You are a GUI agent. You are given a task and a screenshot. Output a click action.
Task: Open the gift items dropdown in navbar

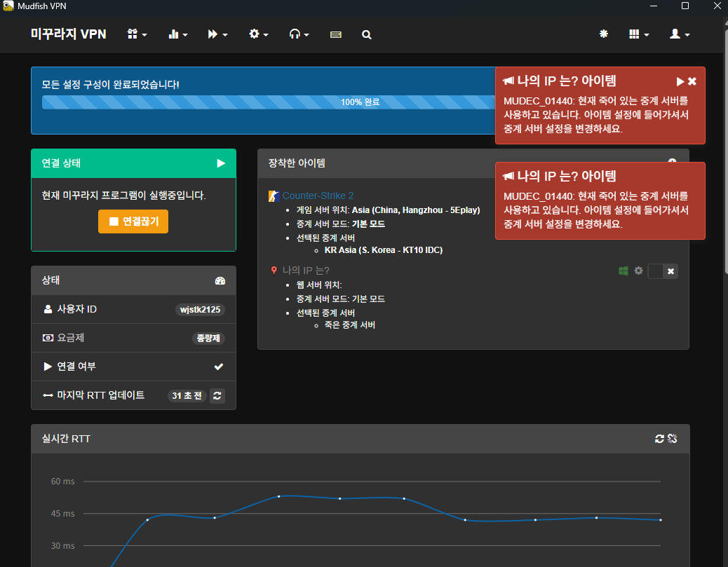point(137,34)
